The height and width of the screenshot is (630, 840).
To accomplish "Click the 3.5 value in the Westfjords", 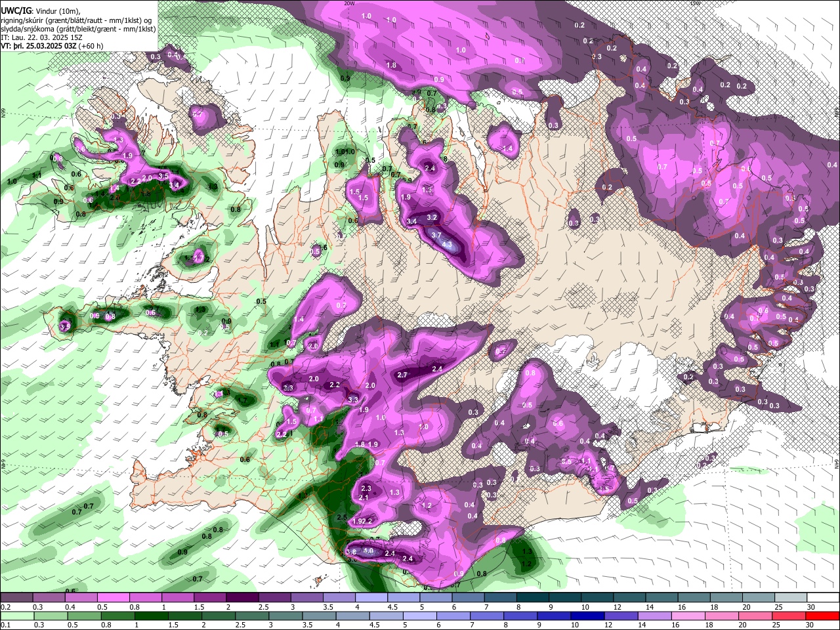I will coord(163,176).
